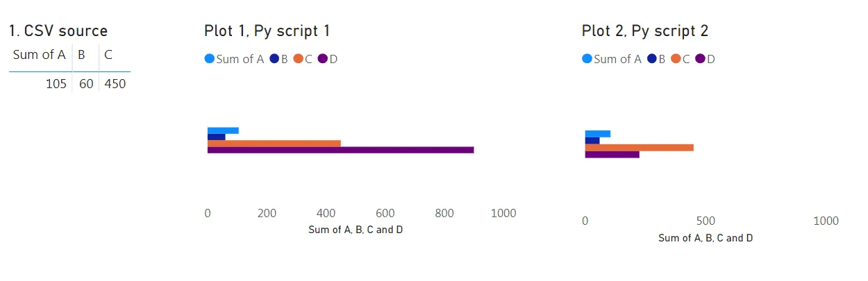Click the 1. CSV source table title

(x=58, y=31)
